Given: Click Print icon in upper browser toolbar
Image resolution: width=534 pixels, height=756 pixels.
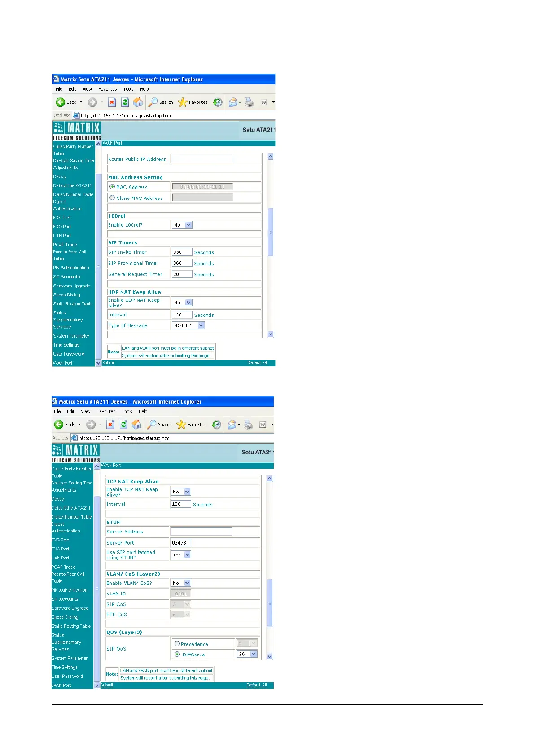Looking at the screenshot, I should (x=249, y=102).
